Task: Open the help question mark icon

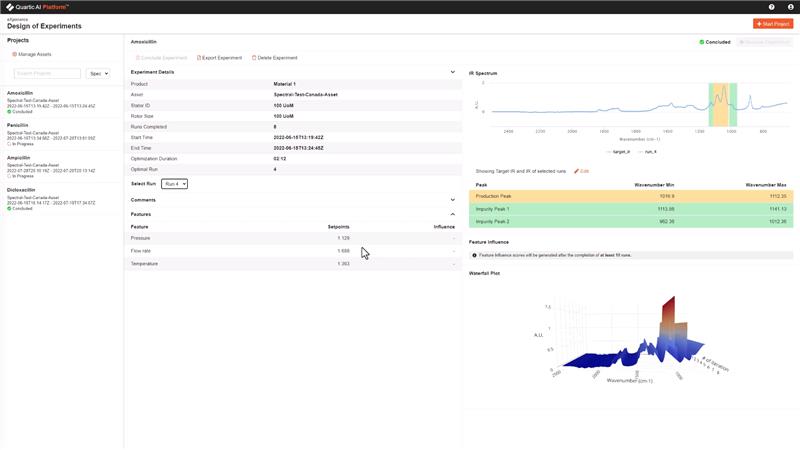Action: 771,7
